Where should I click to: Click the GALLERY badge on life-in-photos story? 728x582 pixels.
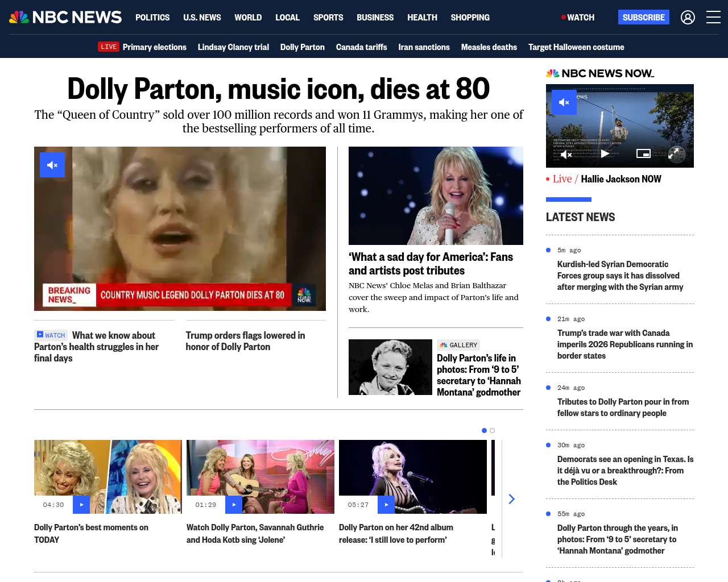pyautogui.click(x=458, y=345)
